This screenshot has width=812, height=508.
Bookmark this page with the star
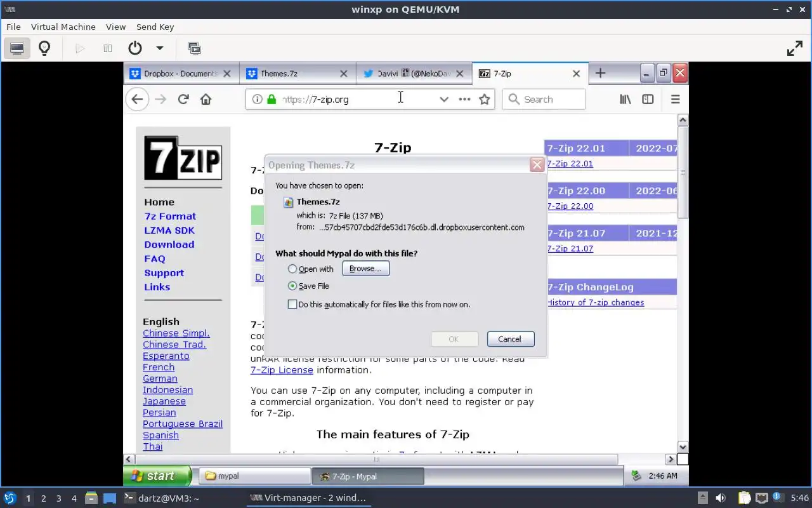(x=485, y=99)
